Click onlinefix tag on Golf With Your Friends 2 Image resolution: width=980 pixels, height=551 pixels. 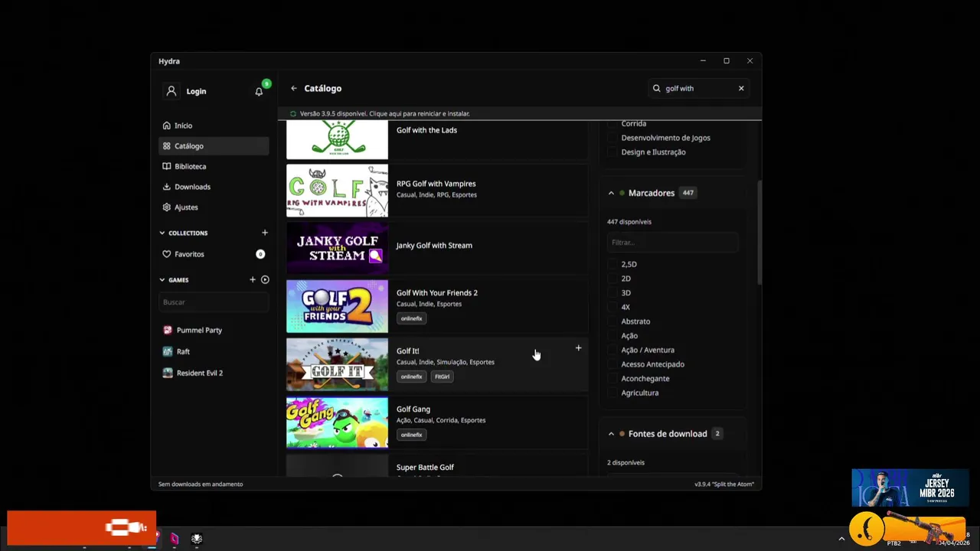[411, 318]
